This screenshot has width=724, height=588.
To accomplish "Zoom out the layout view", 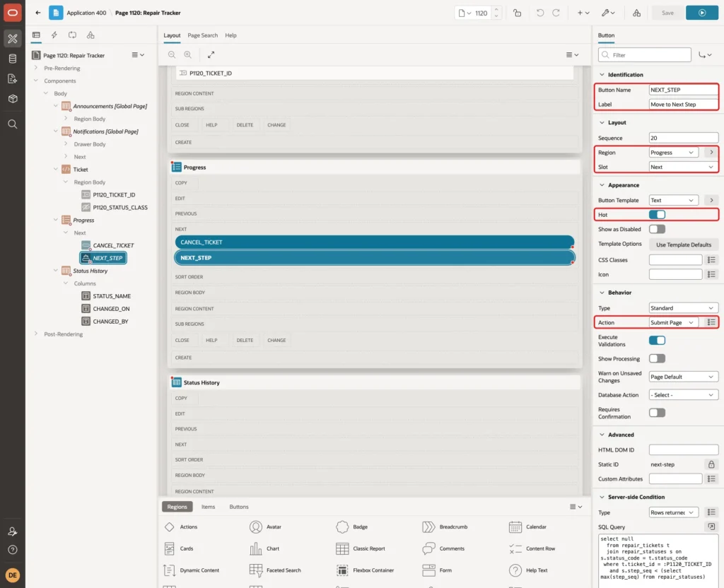I will click(172, 54).
